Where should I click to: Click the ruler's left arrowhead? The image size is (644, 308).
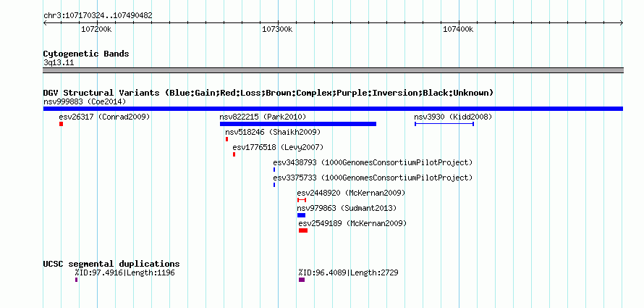click(x=45, y=22)
